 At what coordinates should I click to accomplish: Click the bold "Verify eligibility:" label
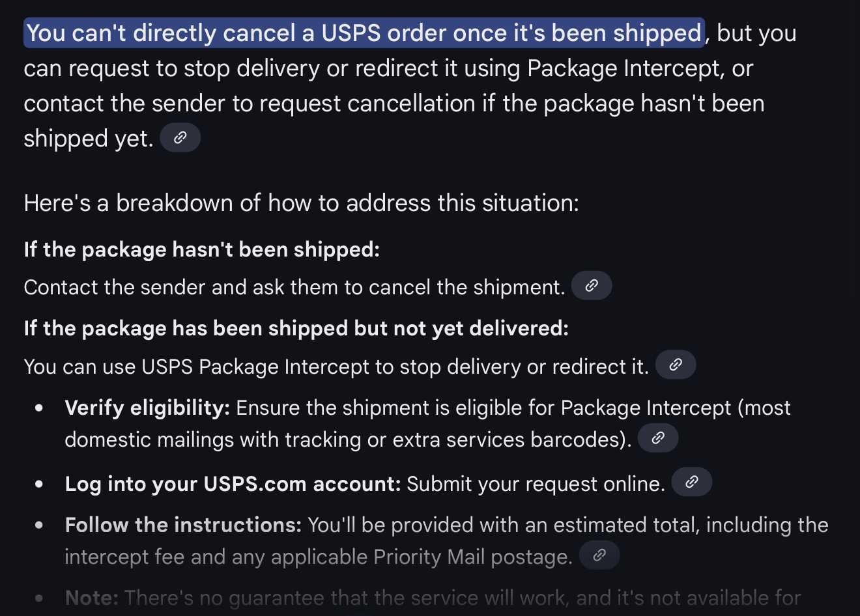[147, 408]
